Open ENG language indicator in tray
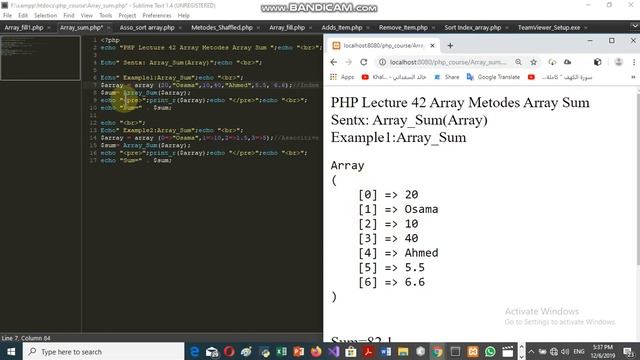The width and height of the screenshot is (640, 360). tap(579, 351)
